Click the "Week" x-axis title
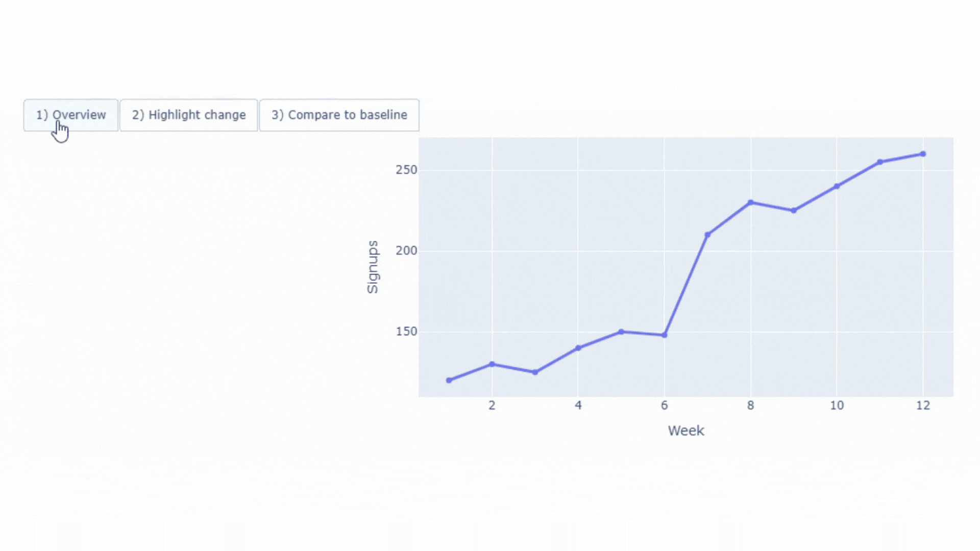The width and height of the screenshot is (980, 551). point(686,431)
